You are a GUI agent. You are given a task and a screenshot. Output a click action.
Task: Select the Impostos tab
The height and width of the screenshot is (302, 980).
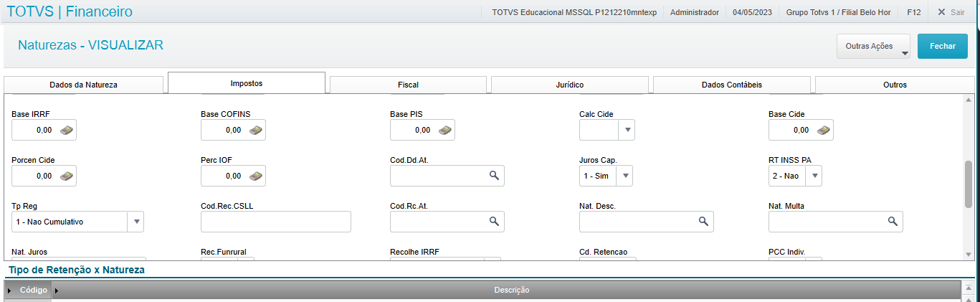[x=246, y=83]
